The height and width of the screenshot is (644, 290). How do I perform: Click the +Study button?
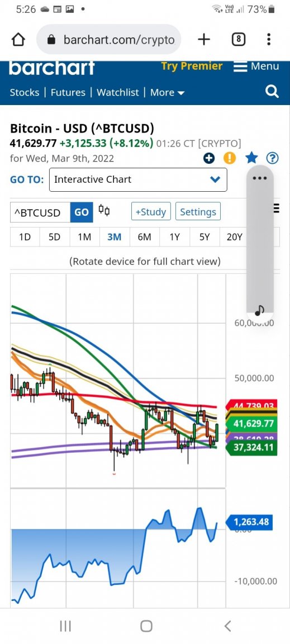pos(151,212)
